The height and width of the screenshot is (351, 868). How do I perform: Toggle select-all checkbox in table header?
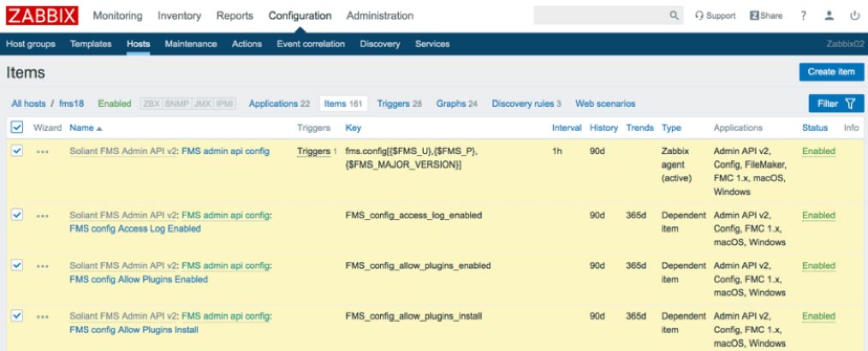tap(17, 128)
